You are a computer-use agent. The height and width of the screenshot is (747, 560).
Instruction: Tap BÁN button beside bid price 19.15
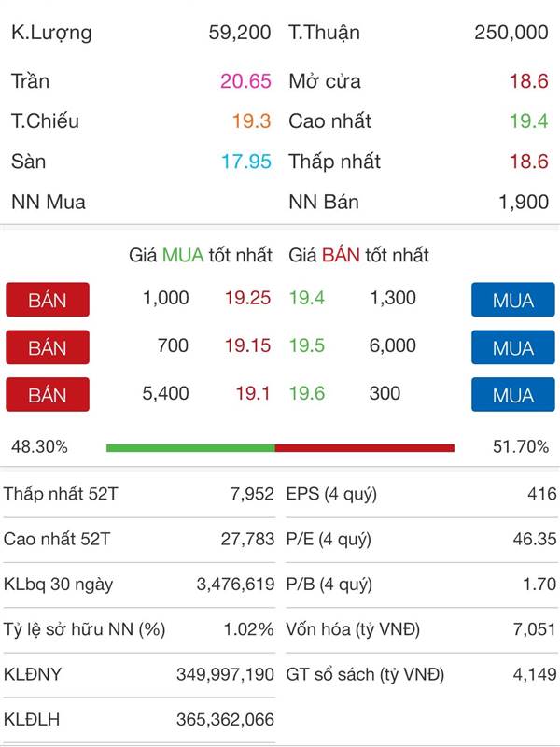(x=48, y=346)
